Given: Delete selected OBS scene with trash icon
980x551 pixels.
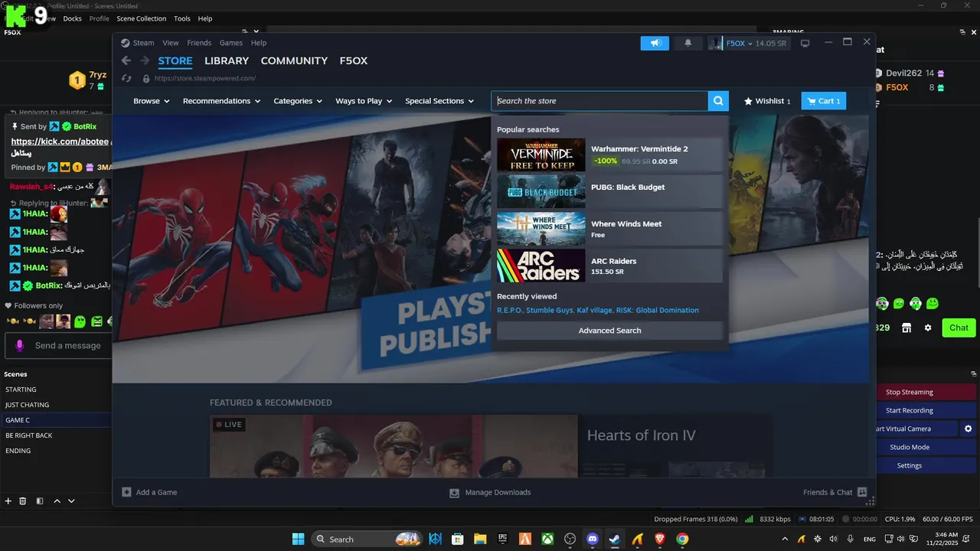Looking at the screenshot, I should click(x=23, y=501).
